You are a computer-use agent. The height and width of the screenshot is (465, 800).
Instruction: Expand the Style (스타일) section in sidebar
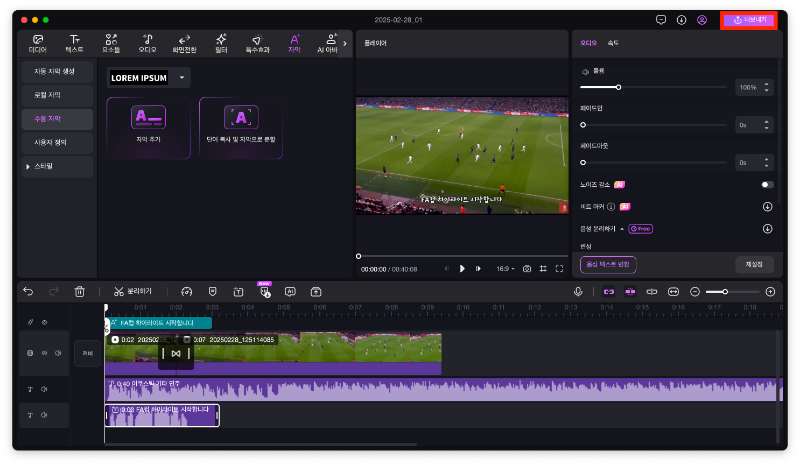point(28,166)
